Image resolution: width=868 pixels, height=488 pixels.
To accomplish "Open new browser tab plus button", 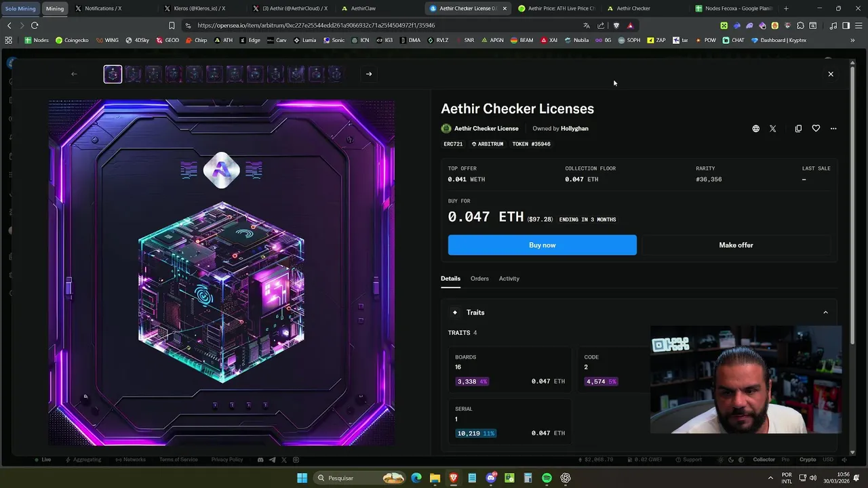I will click(786, 8).
